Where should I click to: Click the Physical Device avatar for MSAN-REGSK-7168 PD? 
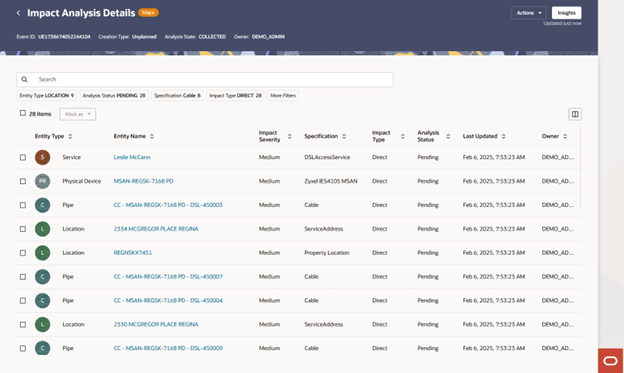tap(43, 181)
